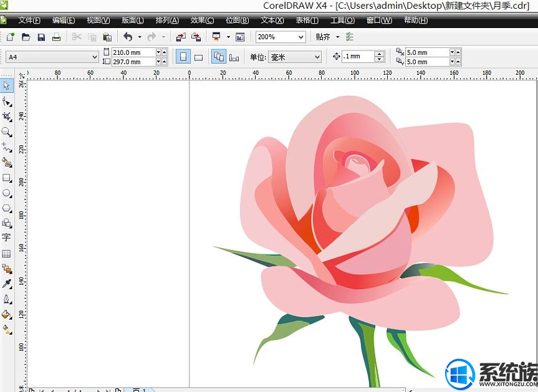Create a new document with the New icon

coord(11,37)
